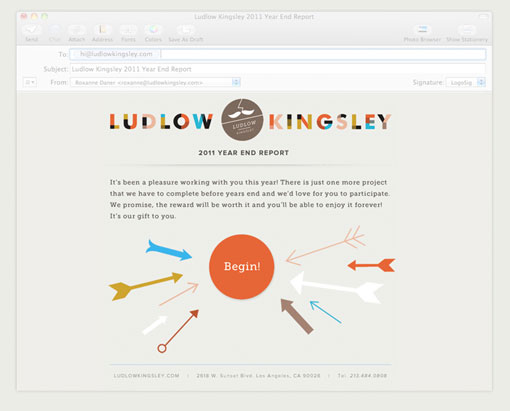The image size is (510, 411).
Task: Click the Subject field
Action: tap(277, 69)
